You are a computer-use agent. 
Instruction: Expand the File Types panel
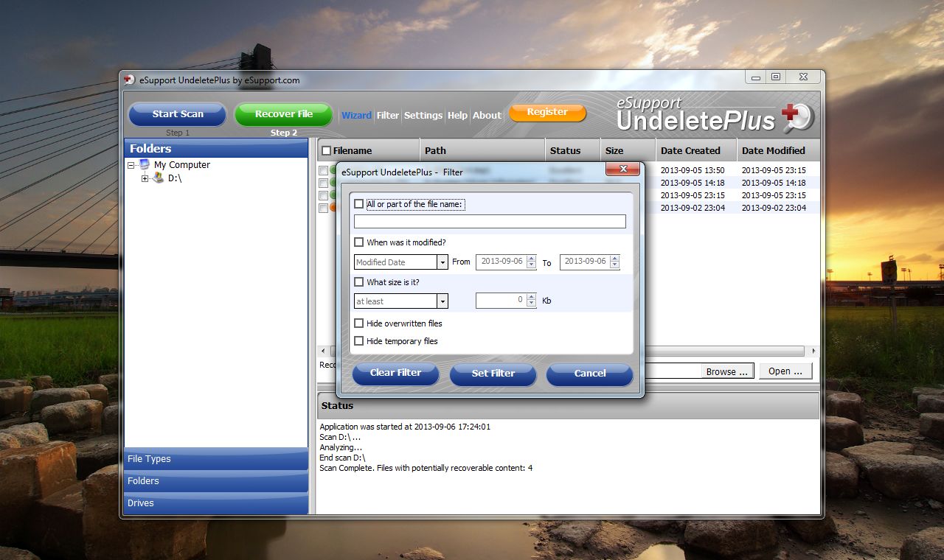click(x=216, y=459)
